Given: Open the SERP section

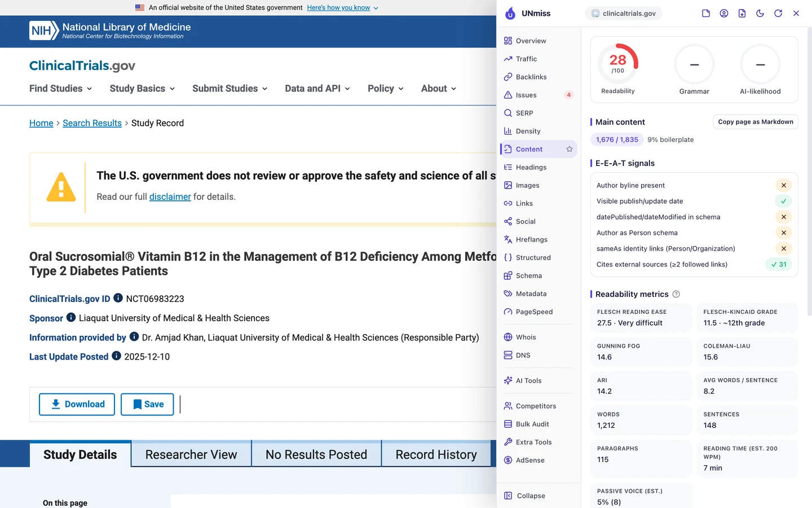Looking at the screenshot, I should (539, 113).
